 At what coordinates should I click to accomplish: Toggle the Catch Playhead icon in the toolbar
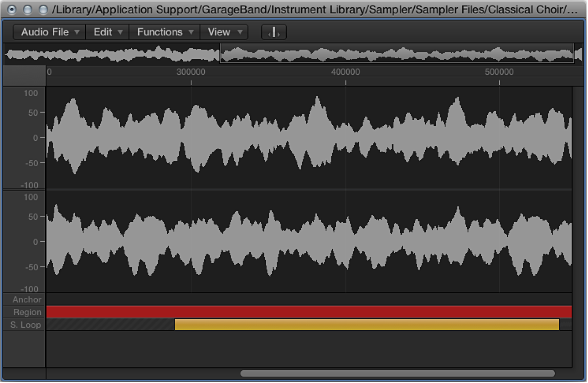(x=273, y=32)
